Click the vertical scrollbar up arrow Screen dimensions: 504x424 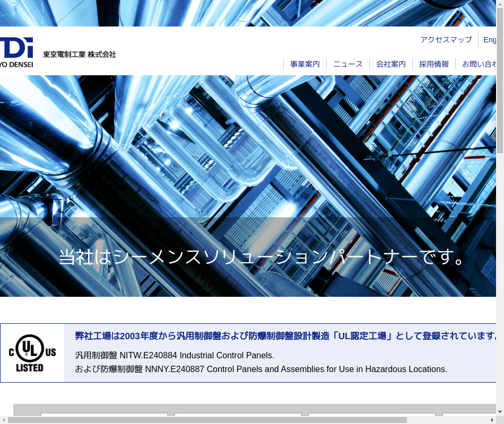tap(500, 4)
